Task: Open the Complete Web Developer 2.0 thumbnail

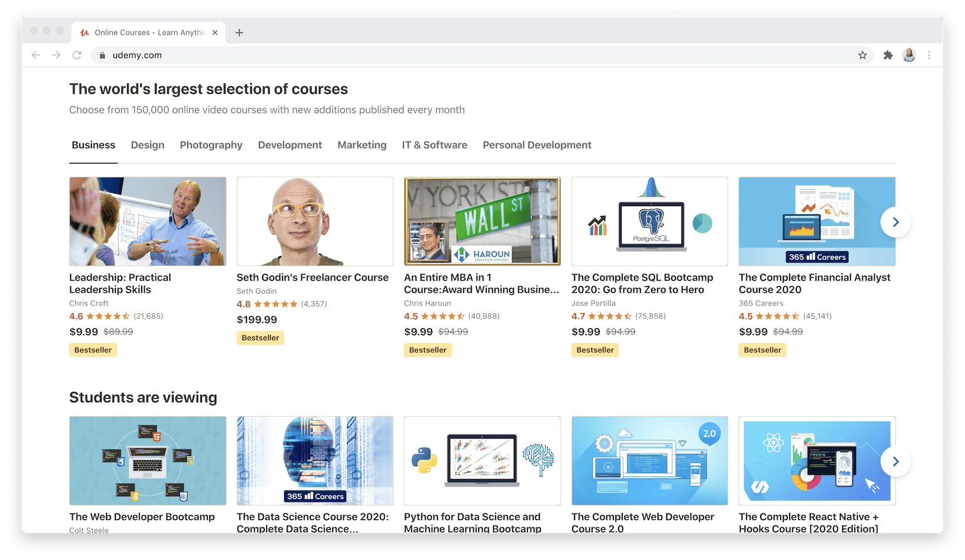Action: click(650, 461)
